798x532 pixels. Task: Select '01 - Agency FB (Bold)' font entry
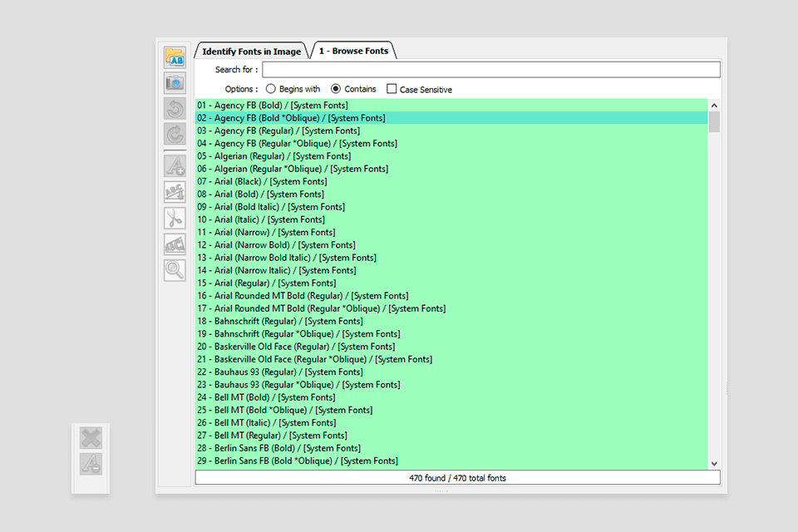272,106
